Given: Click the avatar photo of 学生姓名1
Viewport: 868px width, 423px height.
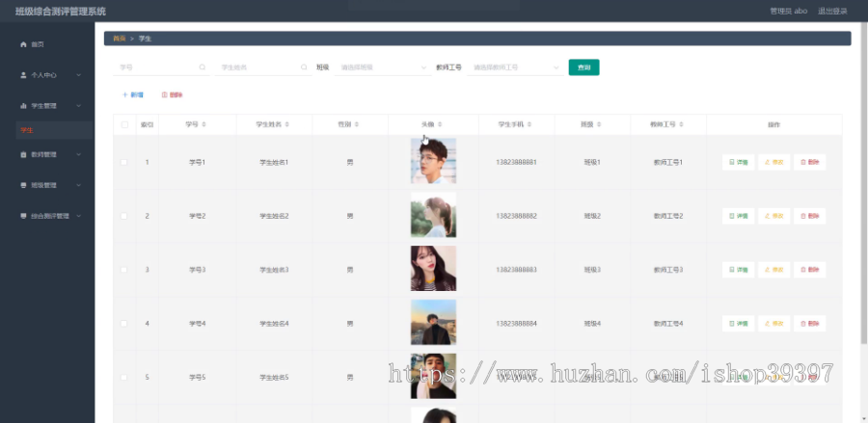Looking at the screenshot, I should [433, 161].
